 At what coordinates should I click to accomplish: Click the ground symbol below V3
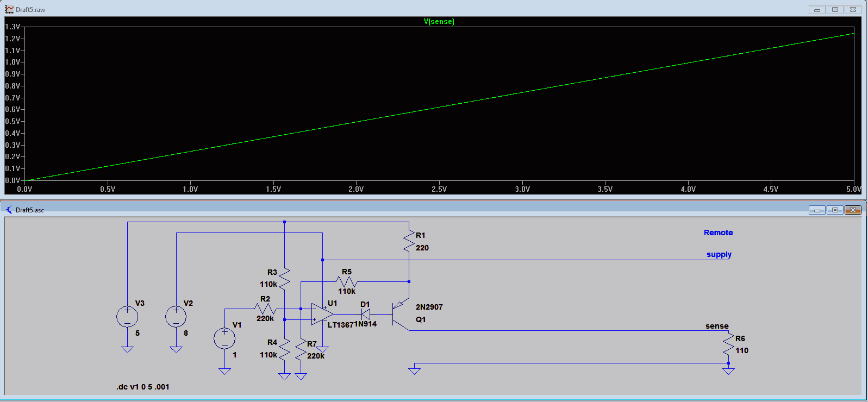pyautogui.click(x=127, y=350)
